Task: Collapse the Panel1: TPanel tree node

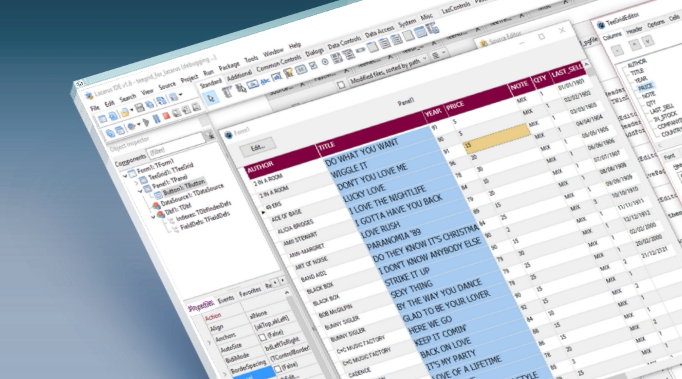Action: (x=140, y=191)
